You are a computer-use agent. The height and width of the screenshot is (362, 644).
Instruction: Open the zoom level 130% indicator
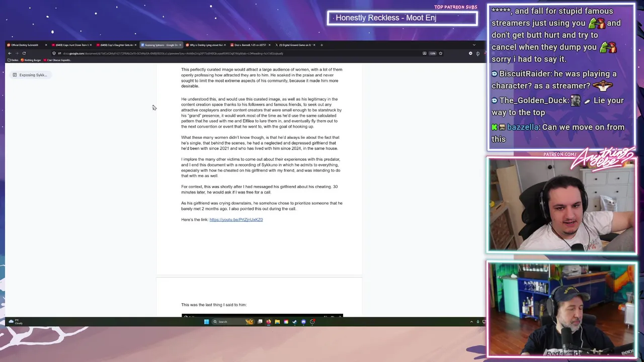(432, 53)
